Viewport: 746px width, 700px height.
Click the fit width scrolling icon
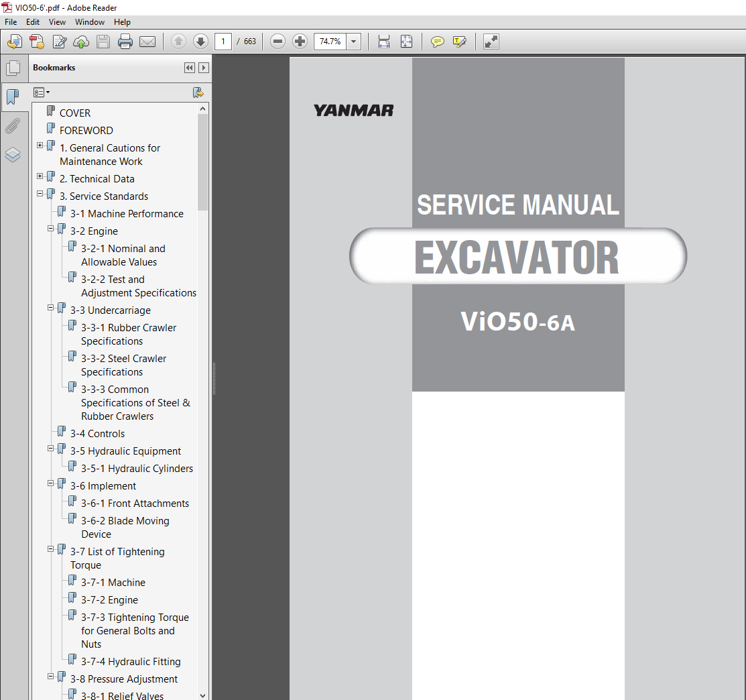(x=384, y=42)
